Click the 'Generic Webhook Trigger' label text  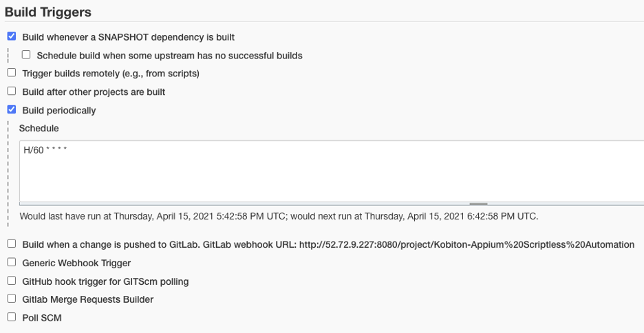coord(76,263)
